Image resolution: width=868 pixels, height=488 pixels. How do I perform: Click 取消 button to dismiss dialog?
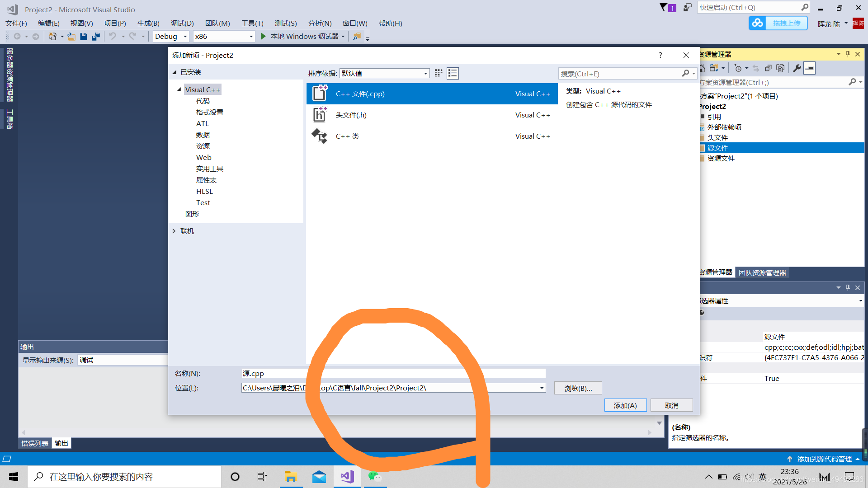click(671, 405)
